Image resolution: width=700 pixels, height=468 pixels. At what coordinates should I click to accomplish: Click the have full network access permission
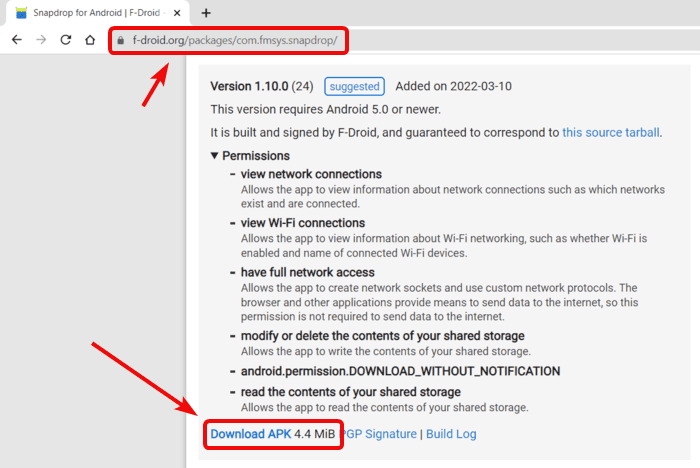pos(308,272)
